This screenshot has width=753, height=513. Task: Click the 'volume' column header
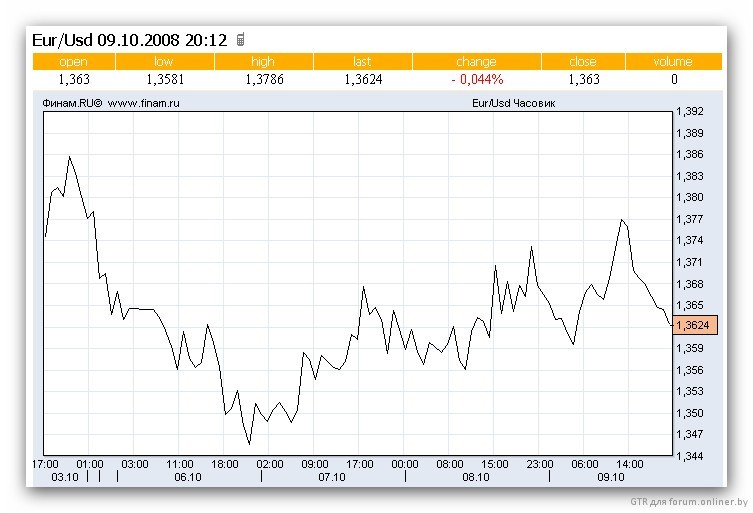pyautogui.click(x=673, y=61)
